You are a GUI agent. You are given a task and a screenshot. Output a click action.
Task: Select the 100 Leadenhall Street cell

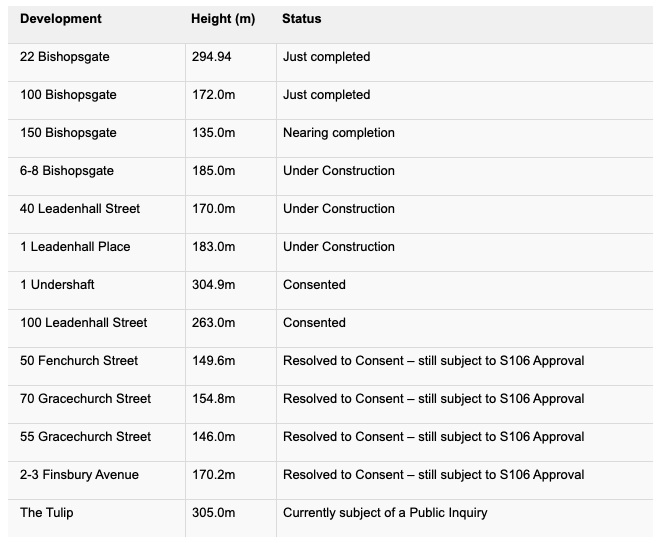(x=84, y=323)
